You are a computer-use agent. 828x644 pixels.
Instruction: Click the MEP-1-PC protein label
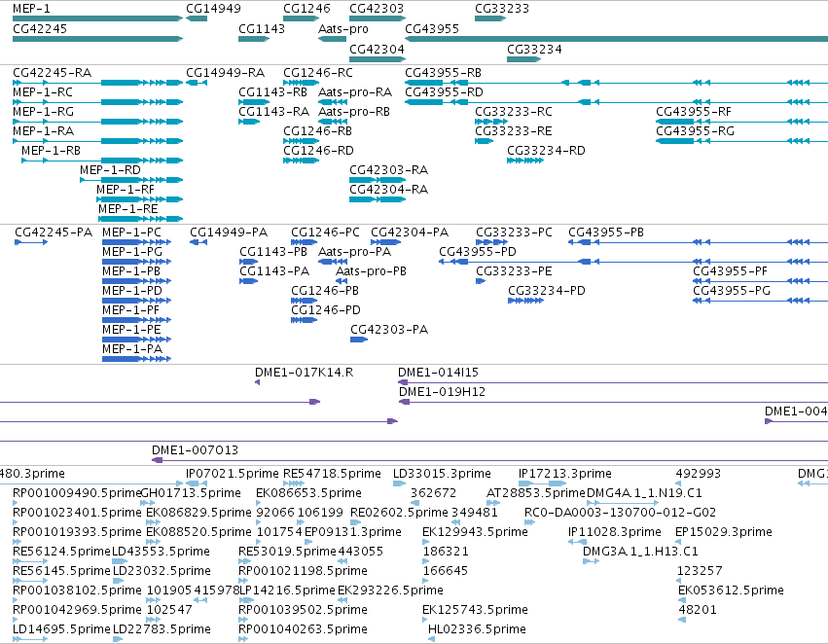131,233
